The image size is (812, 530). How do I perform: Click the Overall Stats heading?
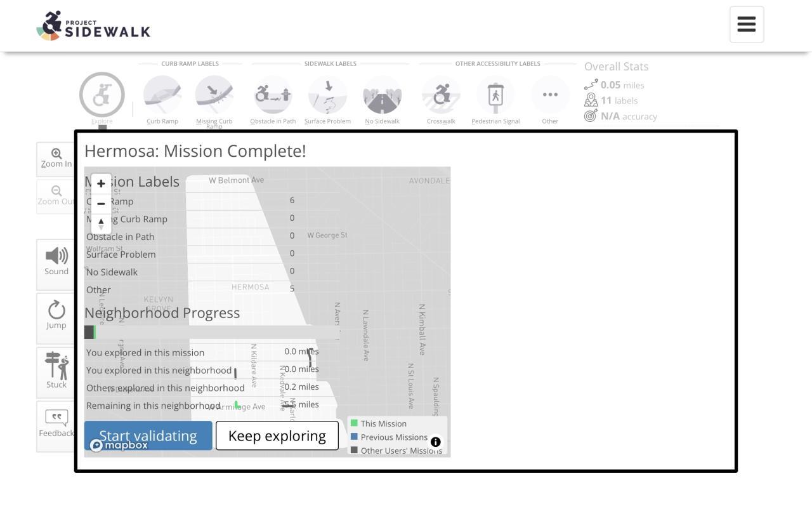coord(616,67)
